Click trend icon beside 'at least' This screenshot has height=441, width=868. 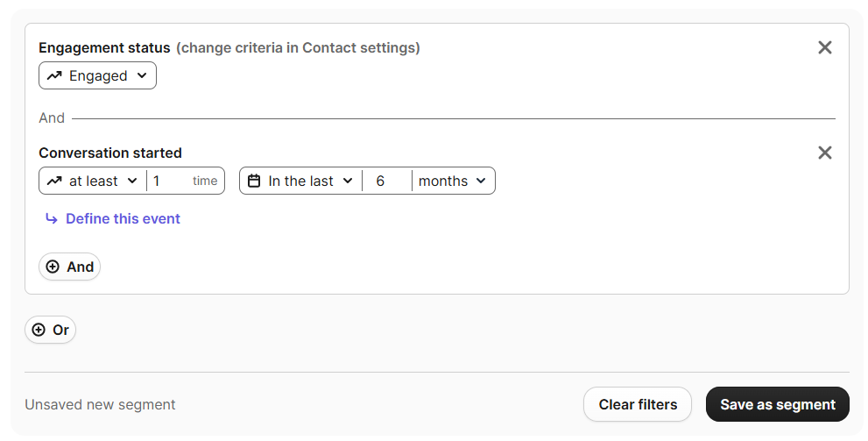[53, 181]
